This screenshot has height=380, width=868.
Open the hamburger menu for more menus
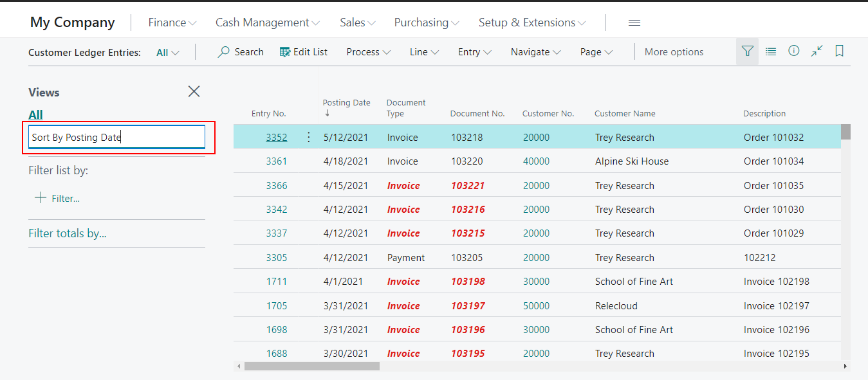pyautogui.click(x=634, y=22)
